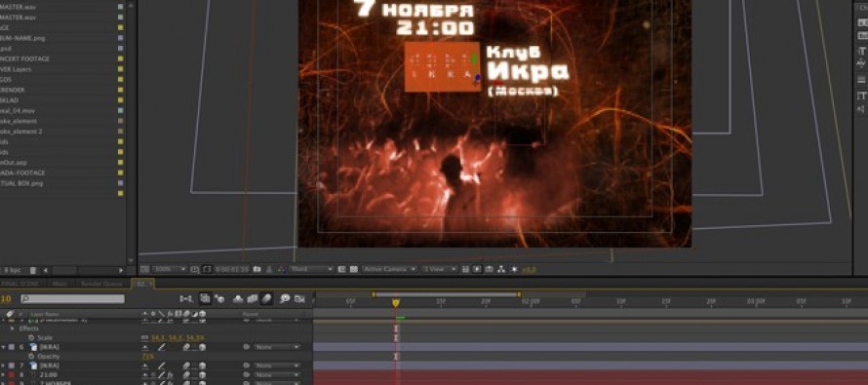
Task: Click the Draft 3D icon in the timeline
Action: point(219,298)
